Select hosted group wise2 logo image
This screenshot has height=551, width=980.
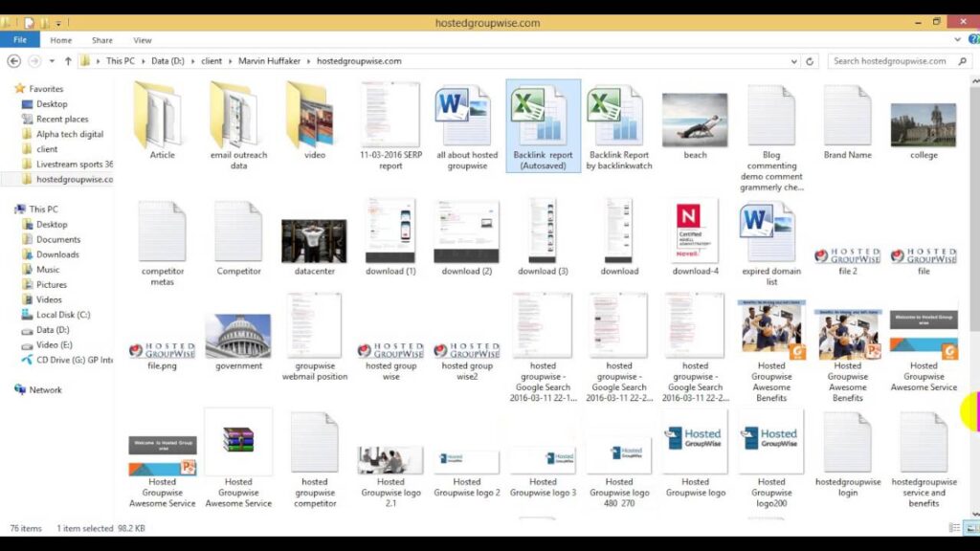tap(467, 361)
